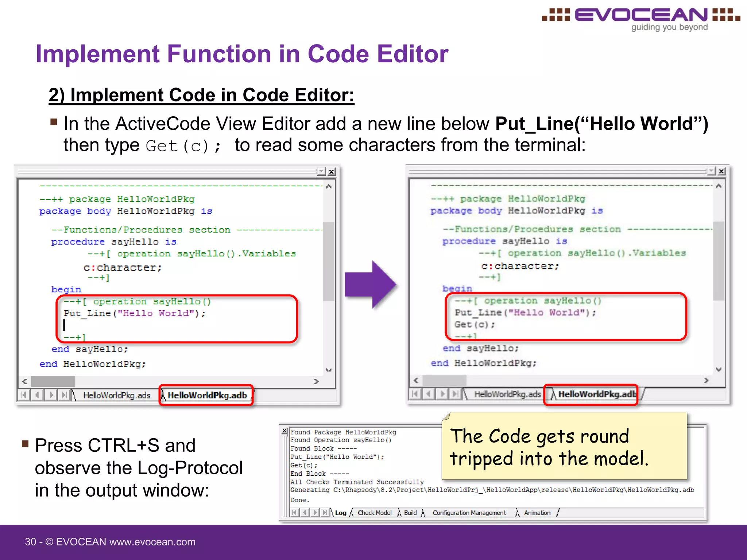Open HelloWorldPkg.ads tab in right editor
Screen dimensions: 747x560
(x=507, y=394)
